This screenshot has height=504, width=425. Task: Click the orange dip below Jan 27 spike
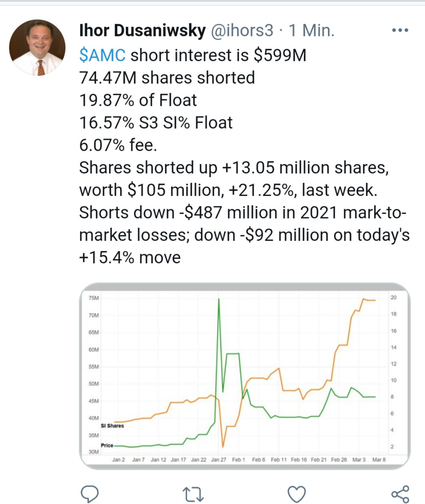[x=223, y=445]
